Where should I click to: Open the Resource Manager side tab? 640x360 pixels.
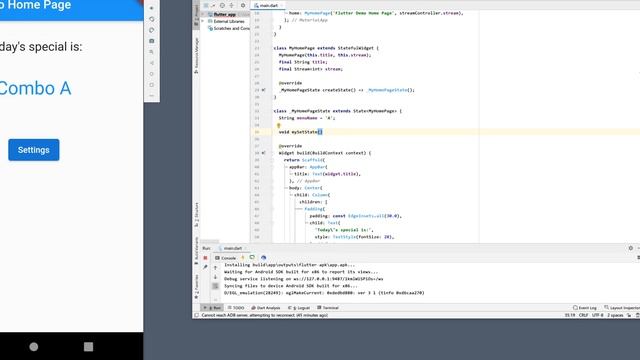[196, 56]
